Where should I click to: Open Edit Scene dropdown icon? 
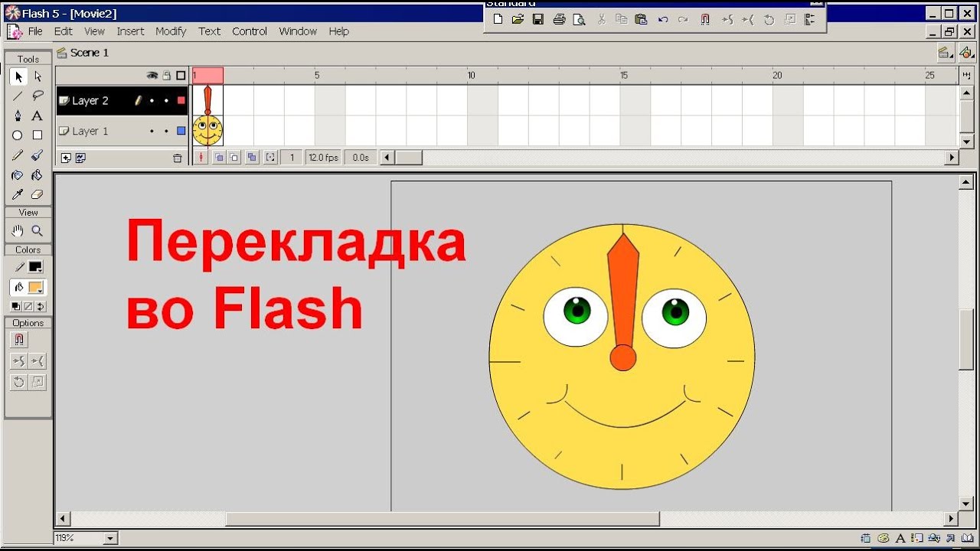[x=946, y=53]
